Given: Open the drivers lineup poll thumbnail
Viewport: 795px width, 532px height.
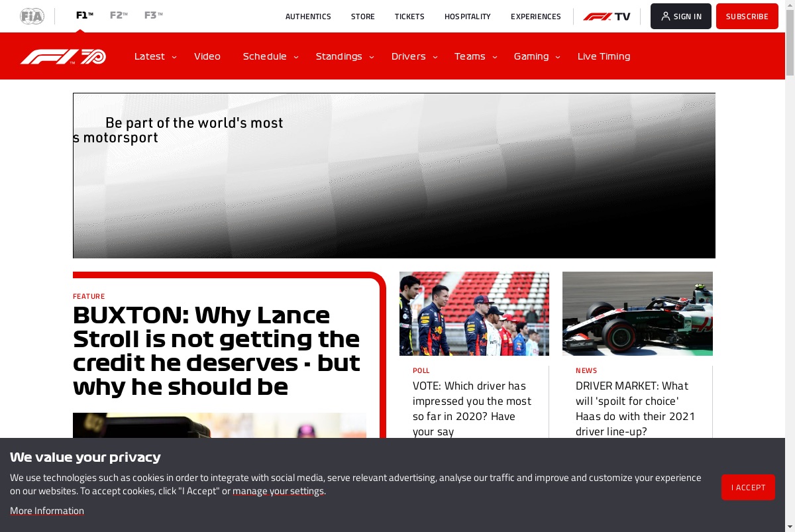Looking at the screenshot, I should pos(474,313).
